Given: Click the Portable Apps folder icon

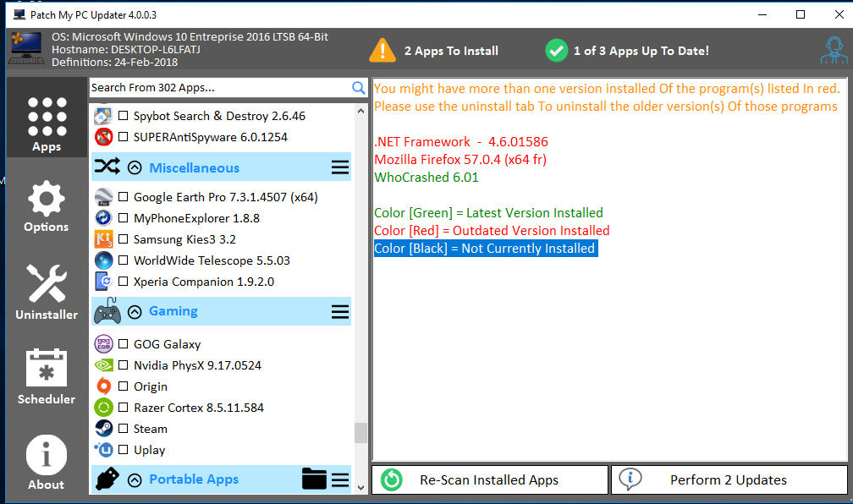Looking at the screenshot, I should tap(314, 479).
